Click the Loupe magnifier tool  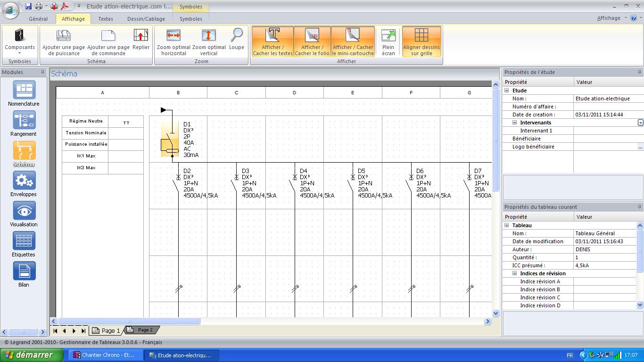tap(237, 39)
